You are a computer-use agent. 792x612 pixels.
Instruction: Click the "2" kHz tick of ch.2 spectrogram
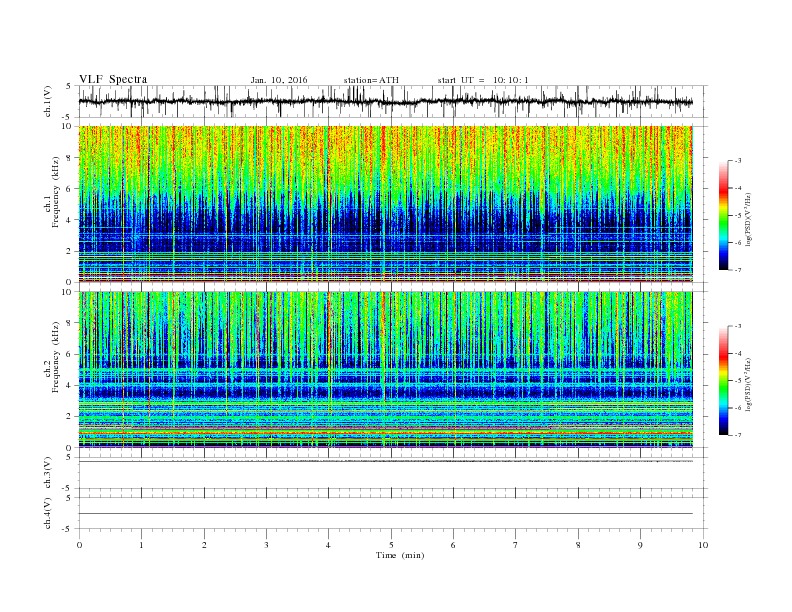[x=70, y=417]
